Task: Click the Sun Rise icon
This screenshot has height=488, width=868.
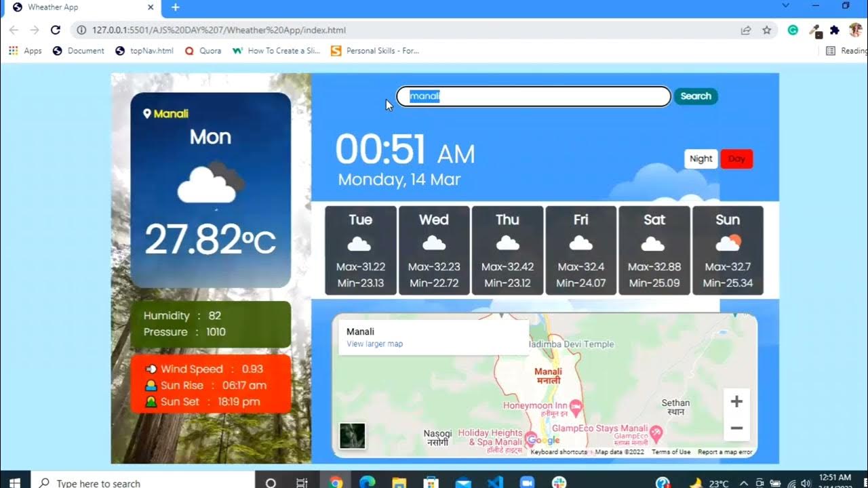Action: 151,386
